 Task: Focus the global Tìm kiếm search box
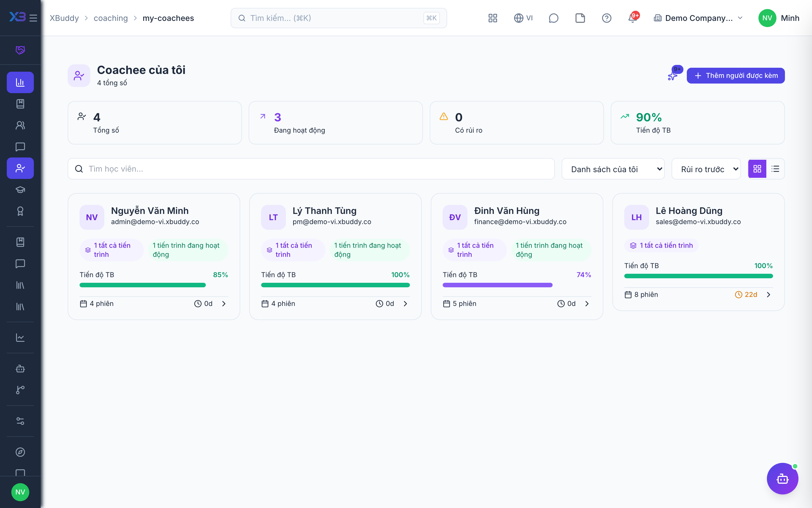coord(339,18)
